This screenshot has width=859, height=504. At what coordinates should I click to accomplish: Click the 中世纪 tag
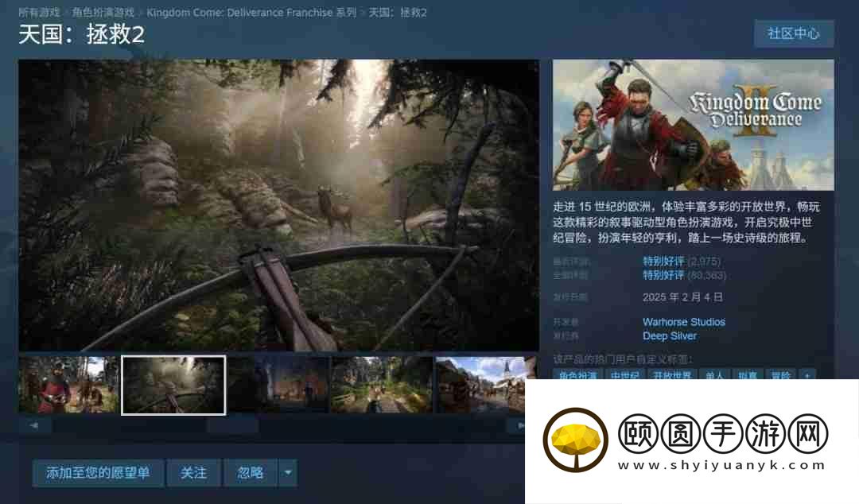pyautogui.click(x=625, y=374)
